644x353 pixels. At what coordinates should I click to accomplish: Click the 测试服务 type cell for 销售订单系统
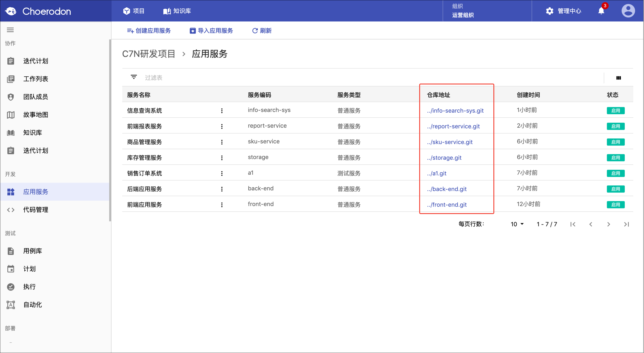pyautogui.click(x=349, y=173)
